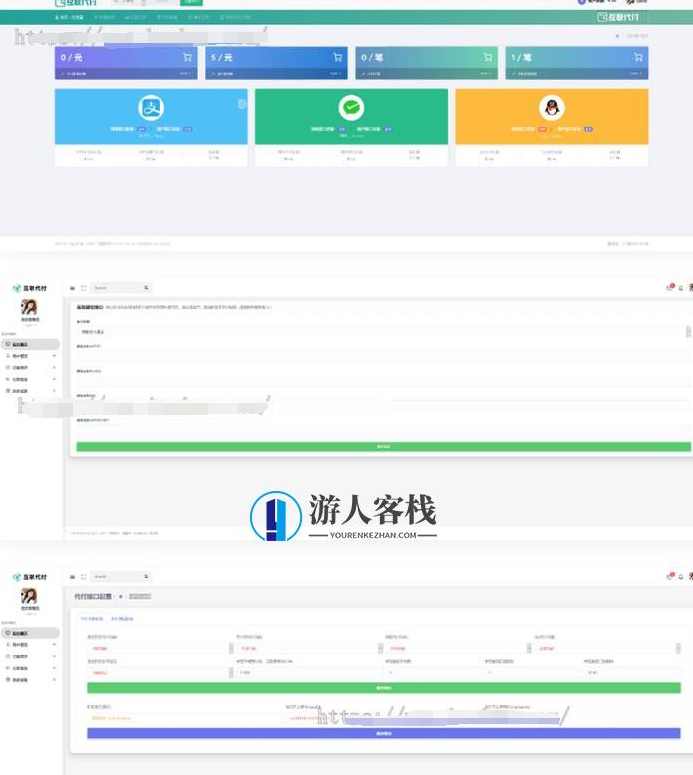Open the select box atop the middle panel form
This screenshot has height=775, width=693.
pyautogui.click(x=384, y=332)
